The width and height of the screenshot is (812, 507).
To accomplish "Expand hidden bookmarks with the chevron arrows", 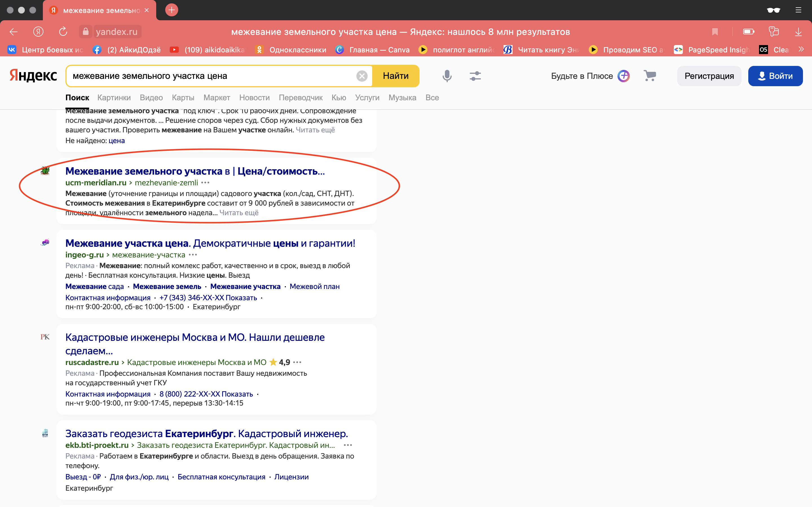I will [x=801, y=49].
